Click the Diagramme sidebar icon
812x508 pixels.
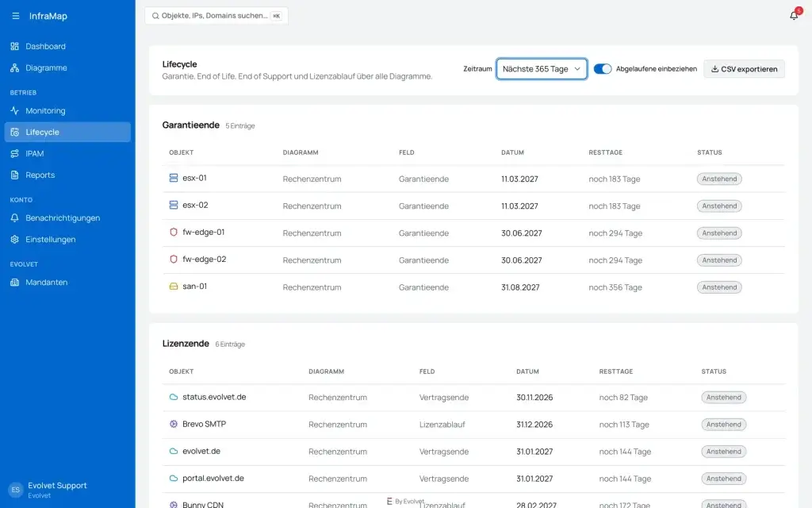tap(14, 68)
